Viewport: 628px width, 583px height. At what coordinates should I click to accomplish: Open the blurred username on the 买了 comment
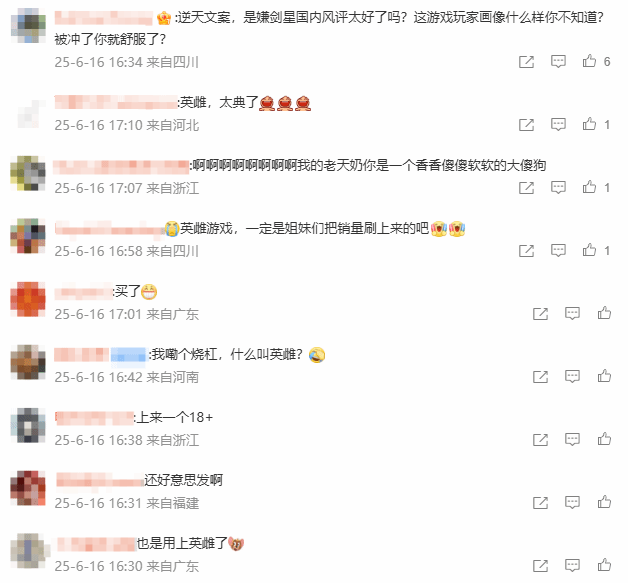(x=83, y=292)
